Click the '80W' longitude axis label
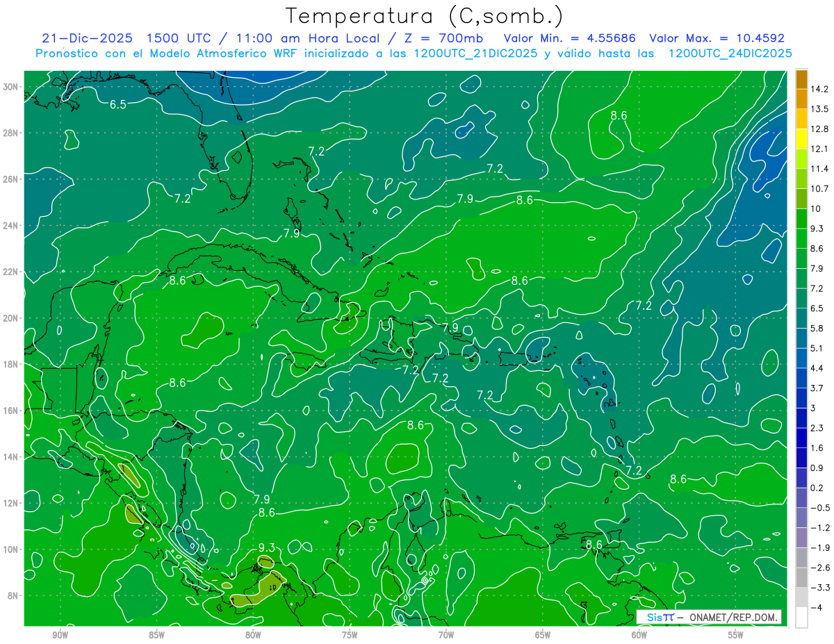Screen dimensions: 834x644 click(x=253, y=635)
